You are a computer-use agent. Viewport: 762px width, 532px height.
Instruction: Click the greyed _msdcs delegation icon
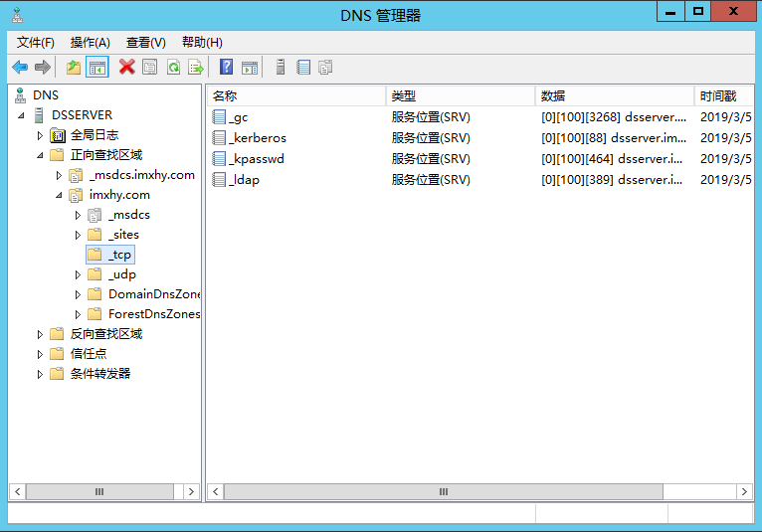coord(95,215)
